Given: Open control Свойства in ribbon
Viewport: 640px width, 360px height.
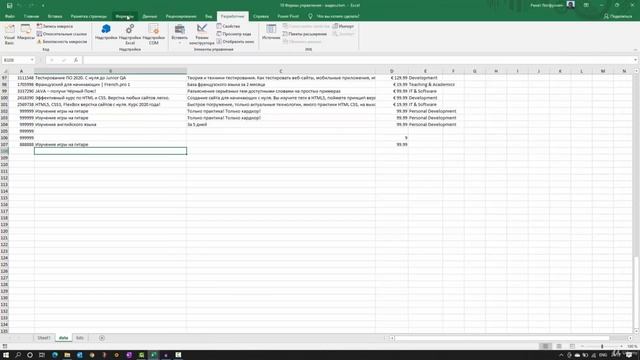Looking at the screenshot, I should [229, 26].
